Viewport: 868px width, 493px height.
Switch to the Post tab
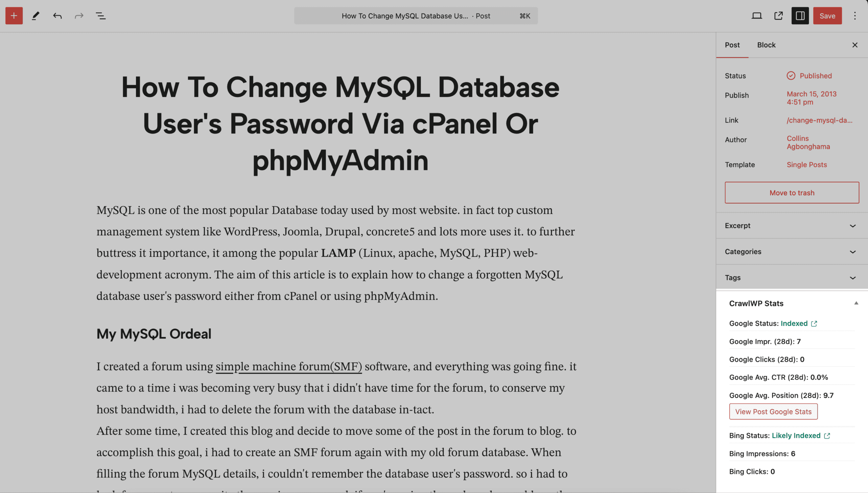point(732,45)
